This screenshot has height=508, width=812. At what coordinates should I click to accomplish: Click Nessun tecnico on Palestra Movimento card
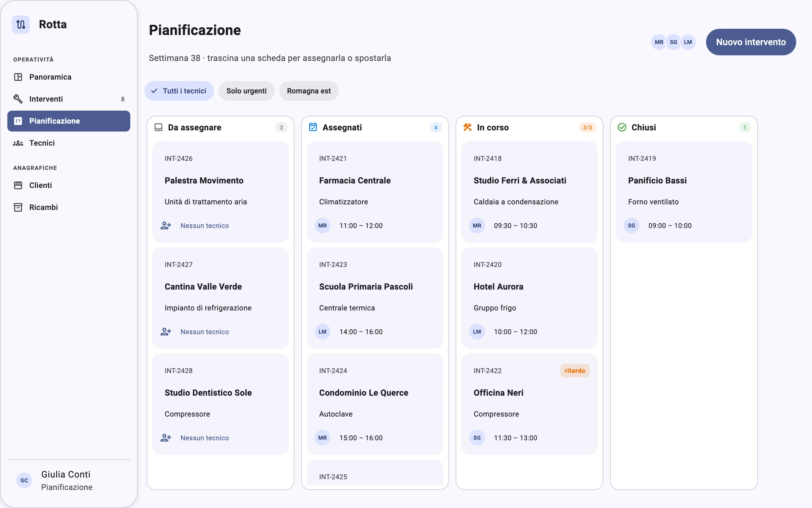pyautogui.click(x=205, y=226)
